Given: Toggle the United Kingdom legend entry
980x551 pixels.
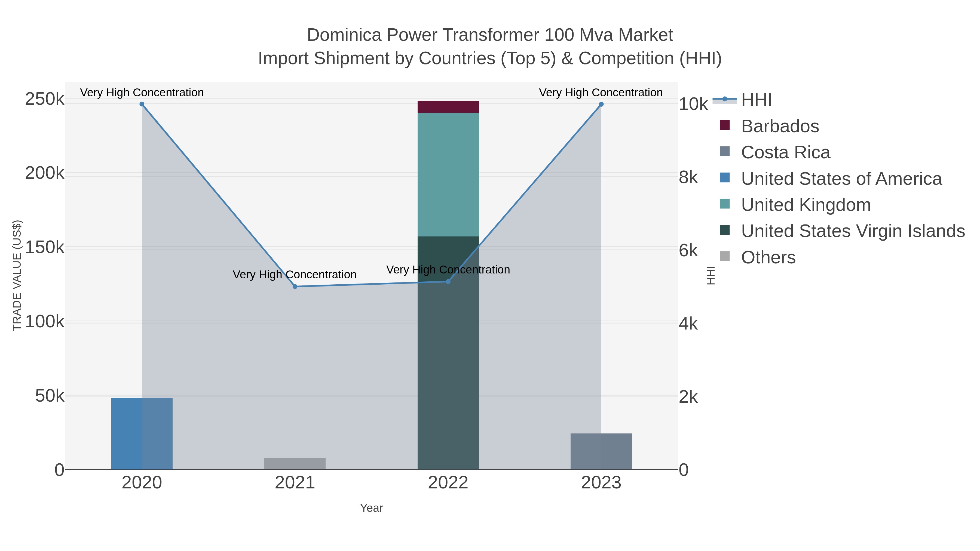Looking at the screenshot, I should 795,205.
